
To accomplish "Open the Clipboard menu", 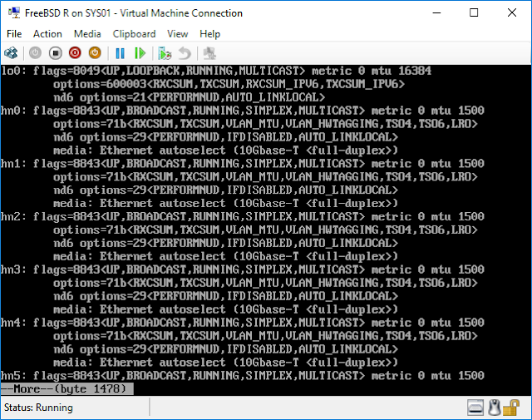I will (134, 34).
